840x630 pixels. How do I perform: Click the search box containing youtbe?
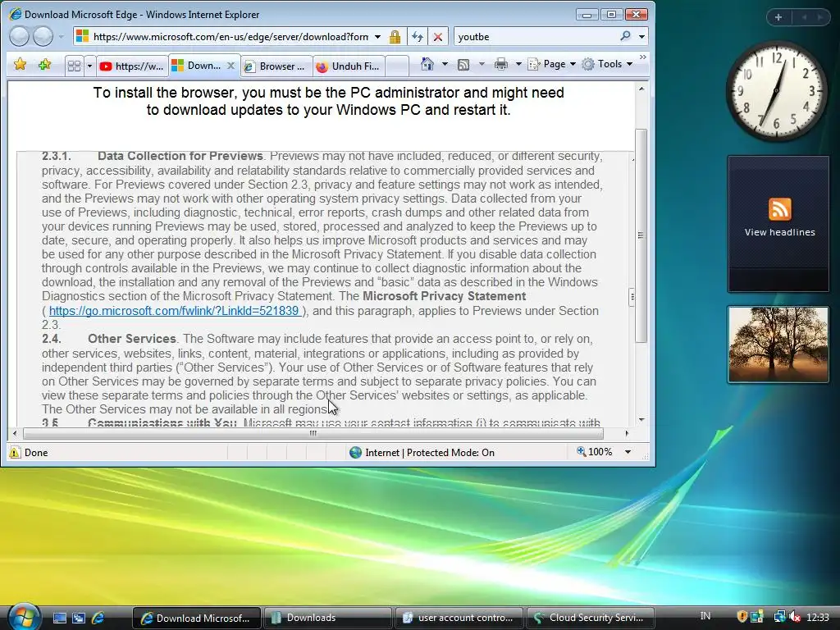(x=536, y=36)
